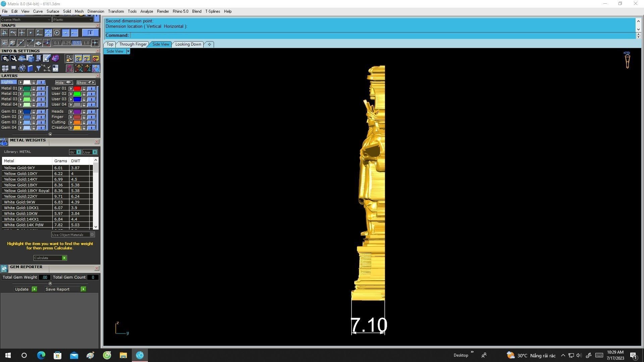Click the wrench icon in Info & Settings
644x362 pixels.
click(x=13, y=59)
